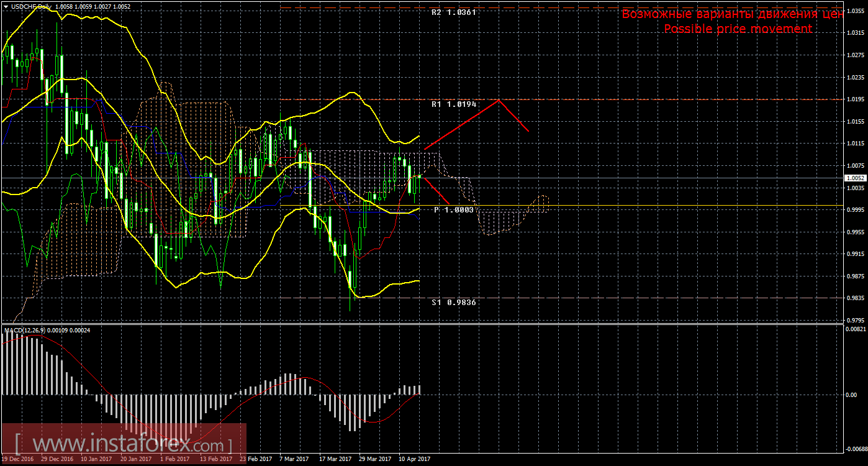The height and width of the screenshot is (466, 868).
Task: Click the 0.9955 price axis value
Action: point(856,232)
